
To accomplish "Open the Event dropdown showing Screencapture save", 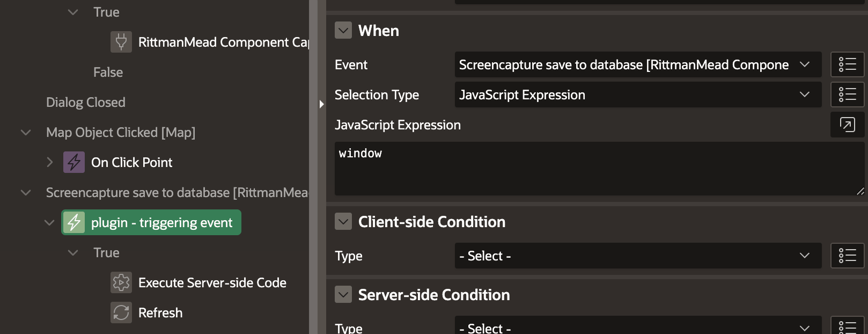I will point(637,64).
